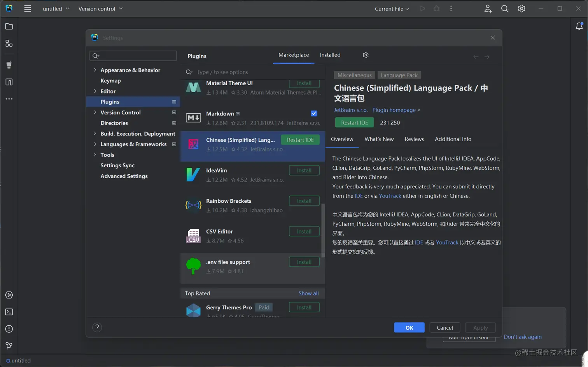Screen dimensions: 588x367
Task: Install the .env files support plugin
Action: [304, 262]
